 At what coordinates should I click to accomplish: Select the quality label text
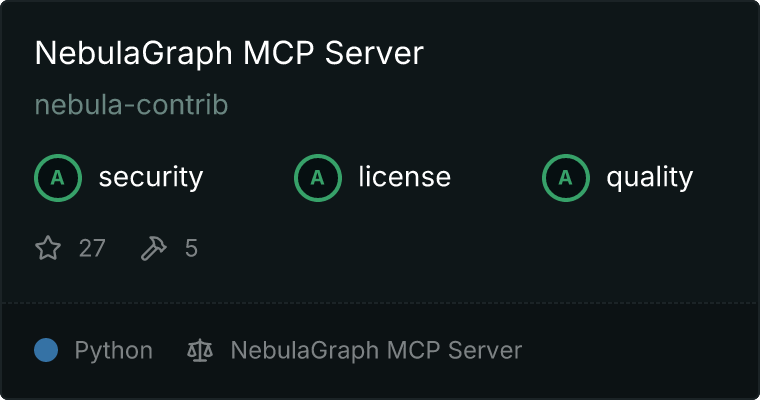point(649,177)
